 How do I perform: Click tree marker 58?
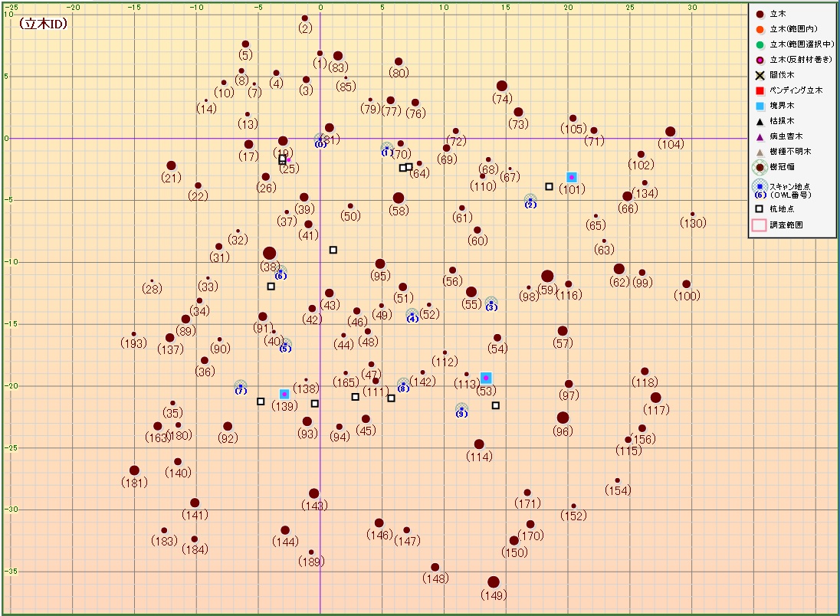coord(398,198)
